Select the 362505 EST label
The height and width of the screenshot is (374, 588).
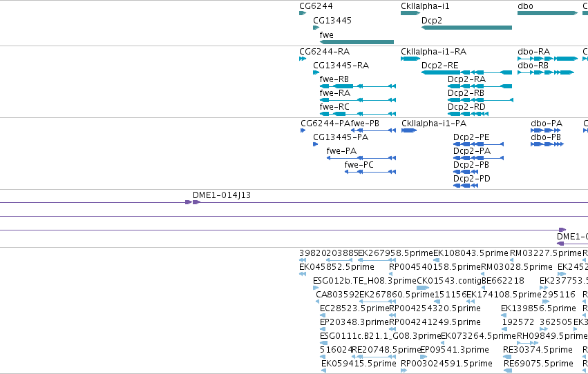(x=556, y=322)
